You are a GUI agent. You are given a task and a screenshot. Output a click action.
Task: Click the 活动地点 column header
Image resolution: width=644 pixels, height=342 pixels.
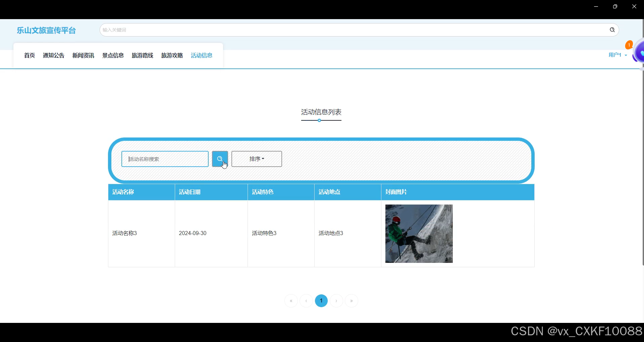pos(348,192)
